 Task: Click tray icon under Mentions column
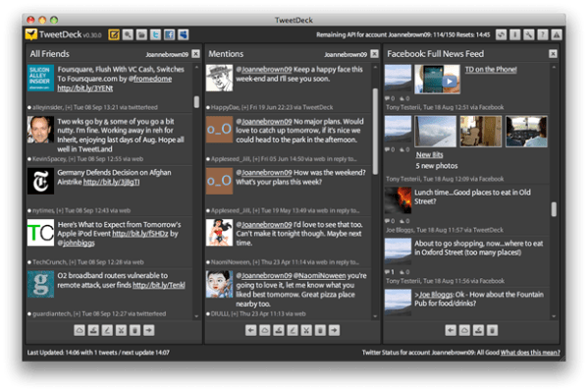[x=279, y=330]
